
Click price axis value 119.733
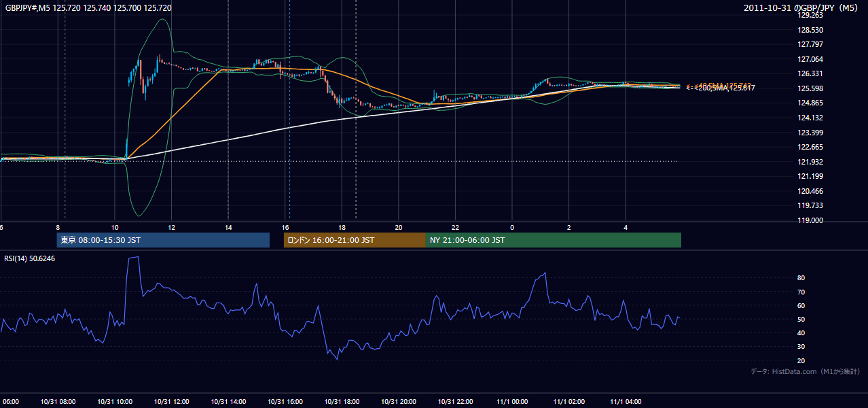click(810, 205)
